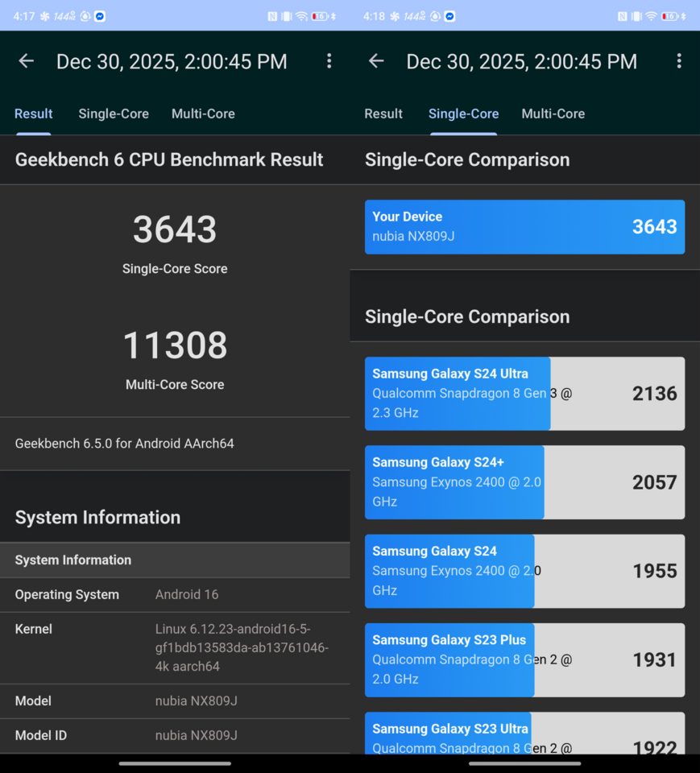
Task: Select Samsung Galaxy S23 Plus comparison entry
Action: [x=524, y=659]
